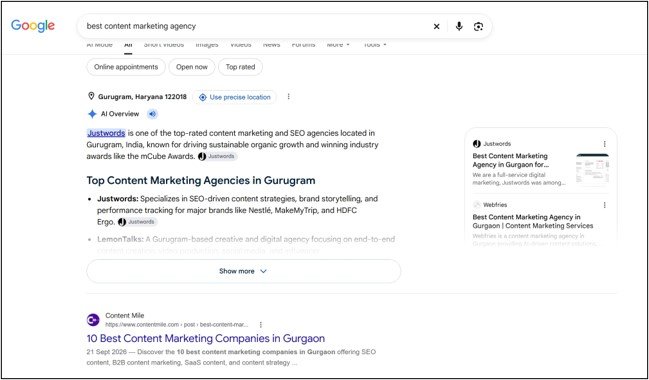Click the Justwords: bullet entry

pyautogui.click(x=238, y=210)
